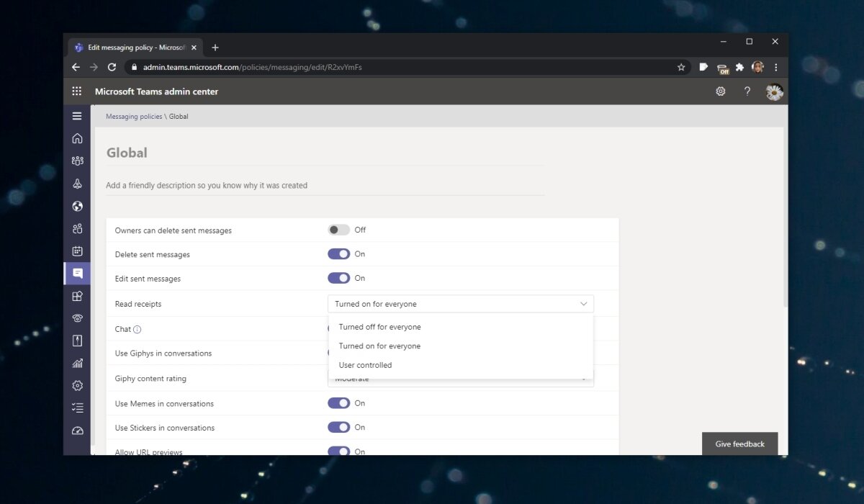Turn off Delete sent messages

point(338,253)
